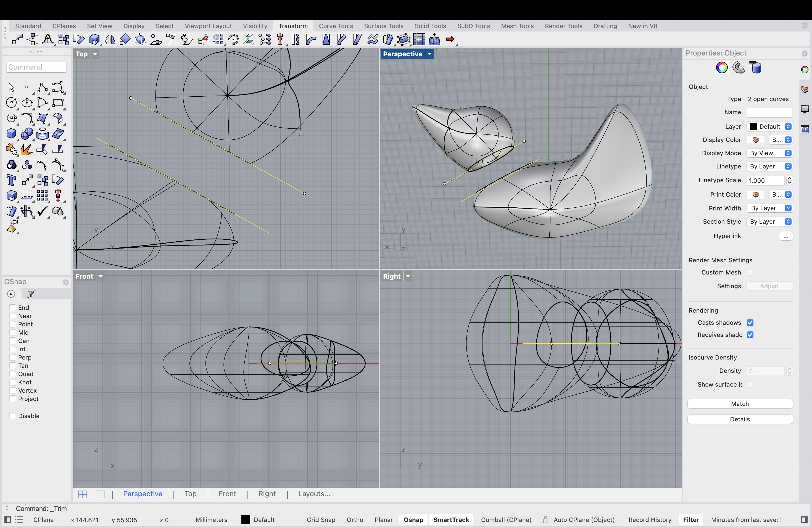Enable the Mid object snap

[13, 332]
